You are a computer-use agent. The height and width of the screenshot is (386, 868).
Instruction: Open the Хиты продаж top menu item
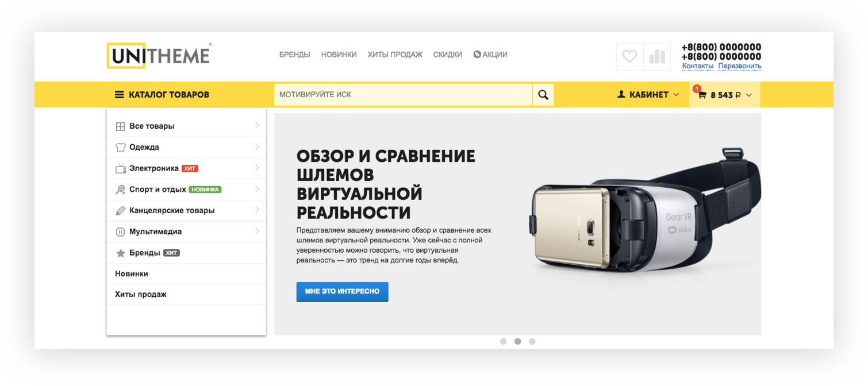tap(395, 55)
